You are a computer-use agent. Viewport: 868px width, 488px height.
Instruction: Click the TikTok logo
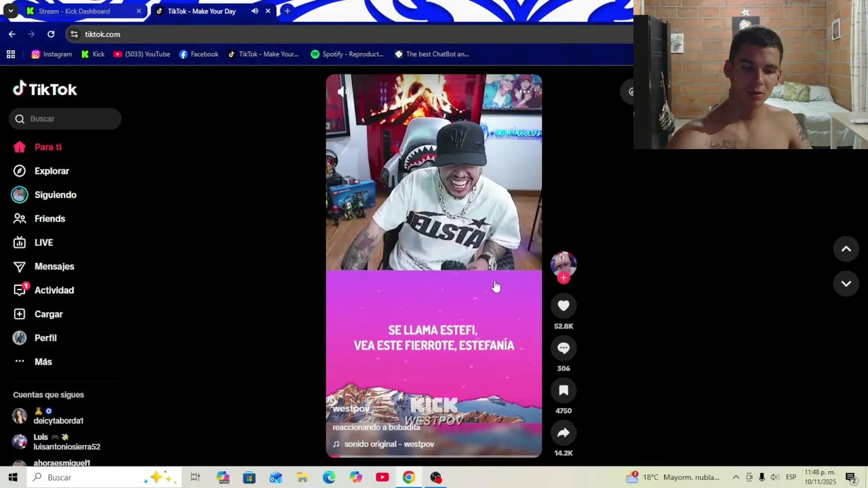[x=45, y=89]
